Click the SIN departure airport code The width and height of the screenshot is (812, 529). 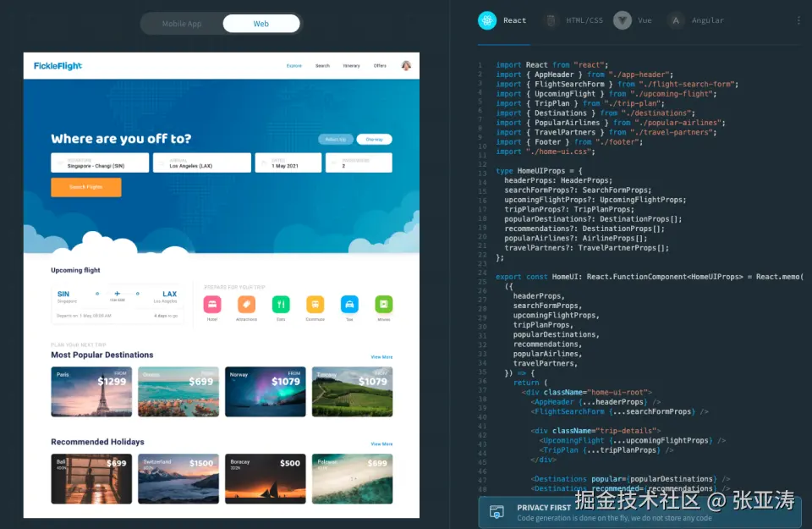pyautogui.click(x=63, y=294)
